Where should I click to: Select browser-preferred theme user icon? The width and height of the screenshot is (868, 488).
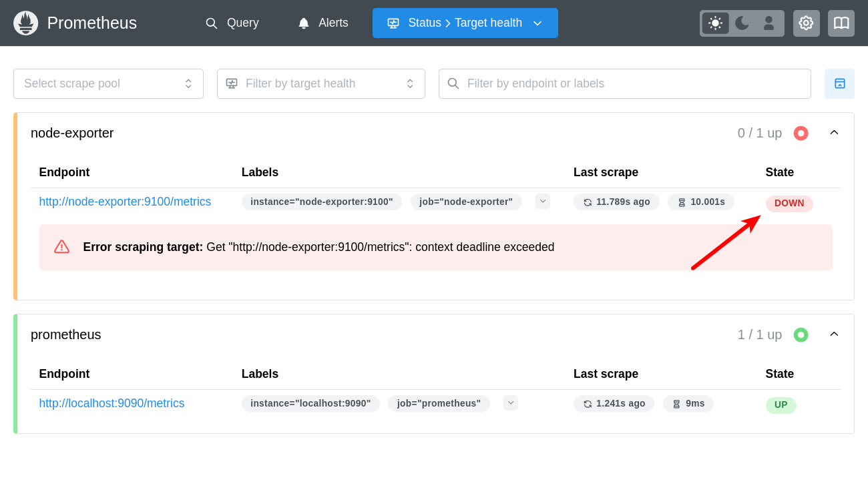coord(769,23)
